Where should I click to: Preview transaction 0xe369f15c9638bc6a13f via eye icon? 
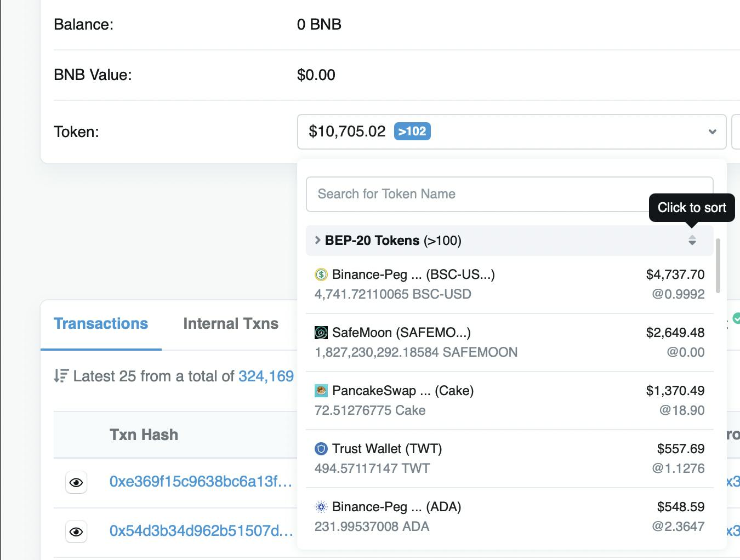click(76, 482)
